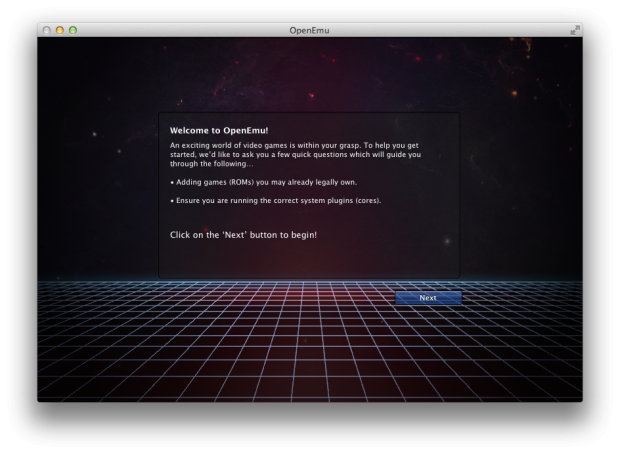Click the 'Adding games (ROMs)' bullet text

[263, 182]
